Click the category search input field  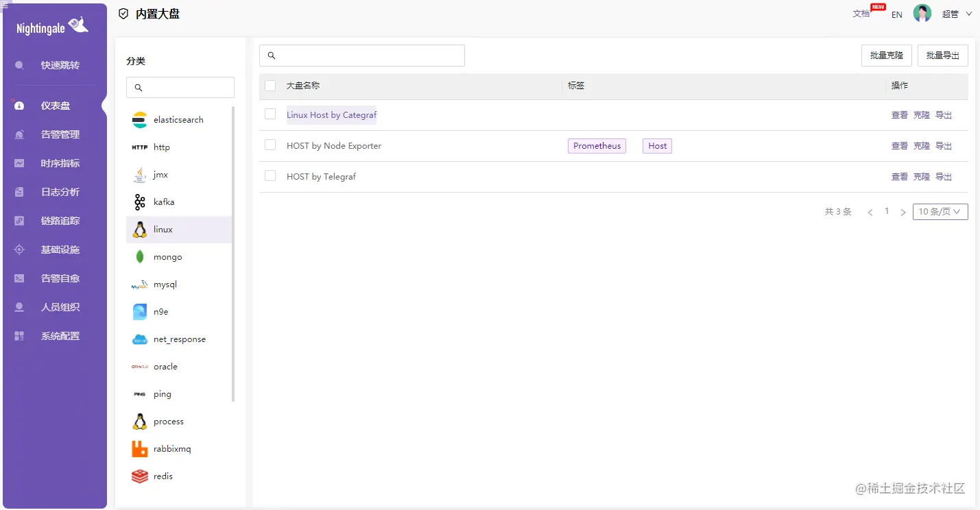click(180, 88)
